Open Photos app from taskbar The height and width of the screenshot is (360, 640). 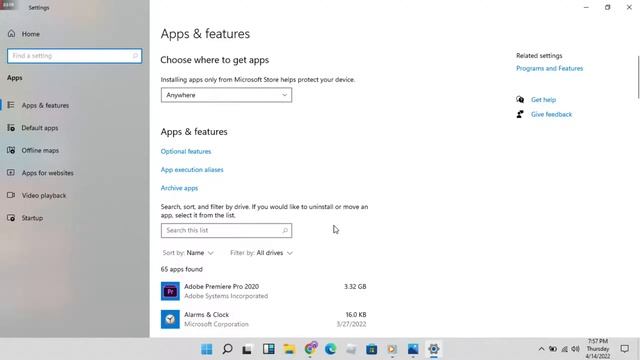coord(413,349)
